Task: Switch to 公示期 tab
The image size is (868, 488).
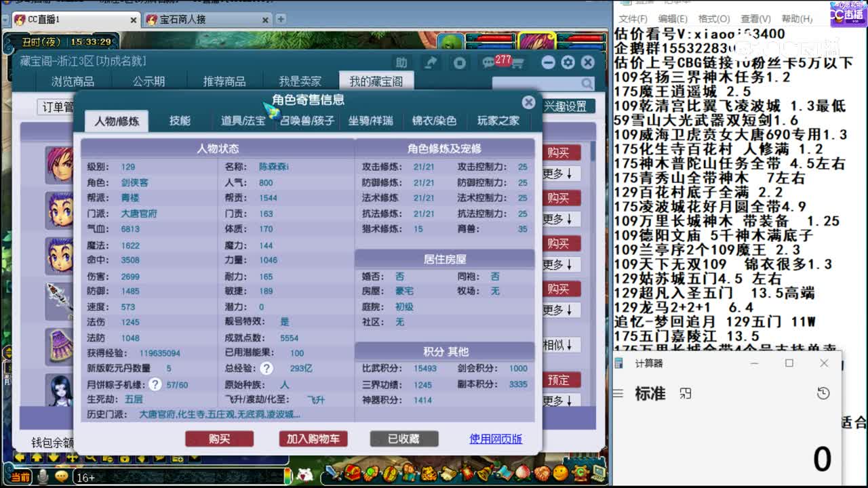Action: pyautogui.click(x=149, y=81)
